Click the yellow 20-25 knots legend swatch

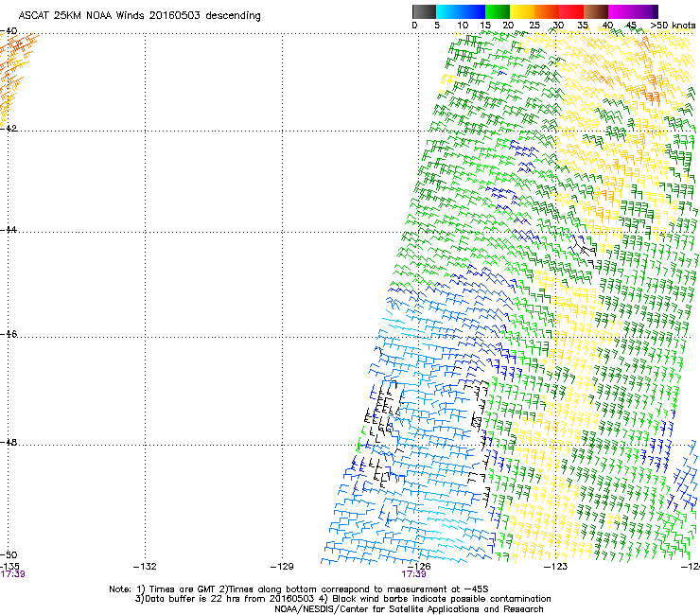pos(522,11)
